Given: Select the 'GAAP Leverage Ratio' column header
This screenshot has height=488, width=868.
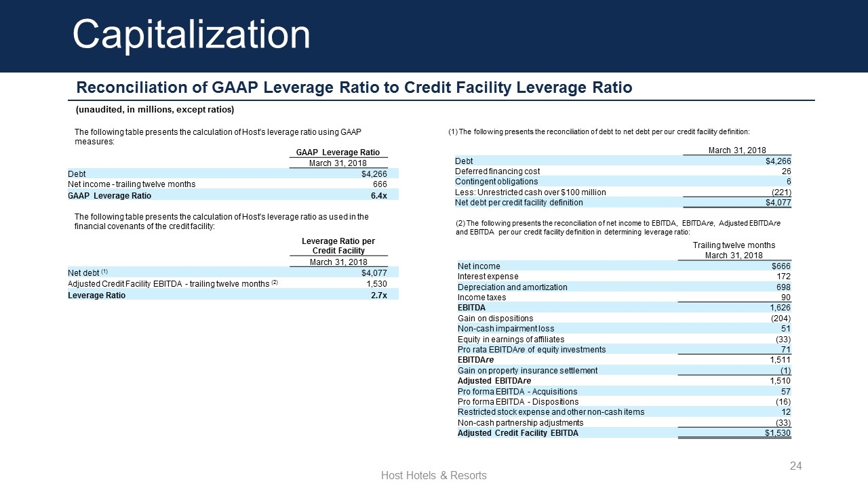Looking at the screenshot, I should coord(338,152).
